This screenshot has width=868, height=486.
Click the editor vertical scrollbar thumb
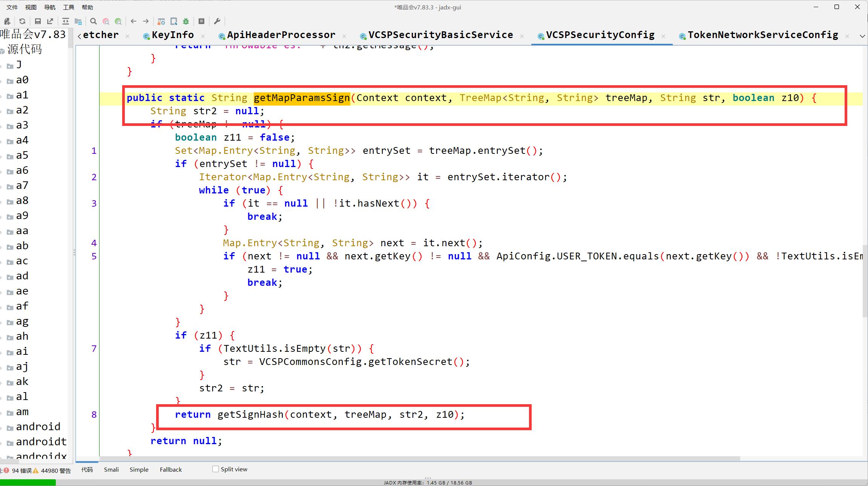tap(865, 281)
